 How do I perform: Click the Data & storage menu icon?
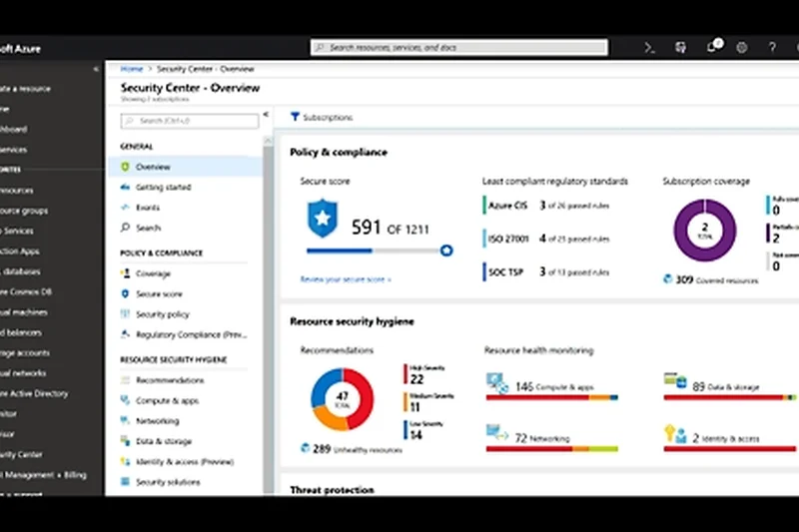[126, 441]
